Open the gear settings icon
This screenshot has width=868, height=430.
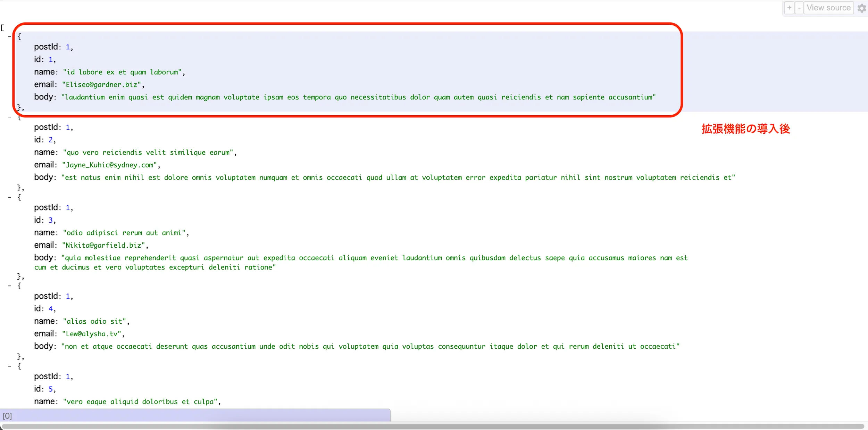click(x=862, y=8)
